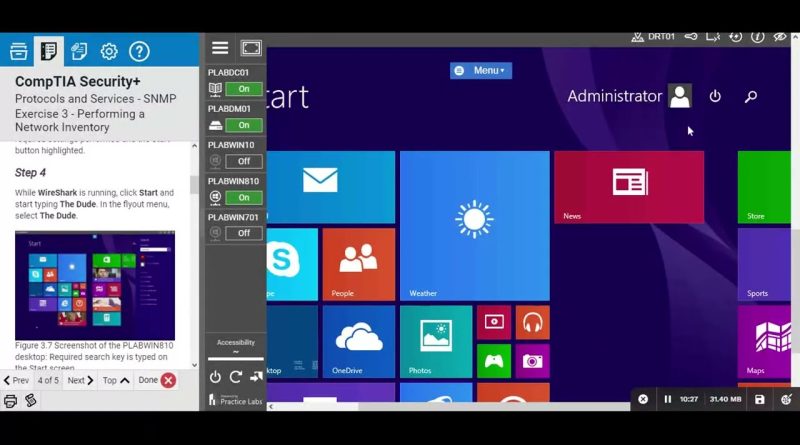Switch PLABDC01 power toggle On
The height and width of the screenshot is (445, 800).
point(244,89)
